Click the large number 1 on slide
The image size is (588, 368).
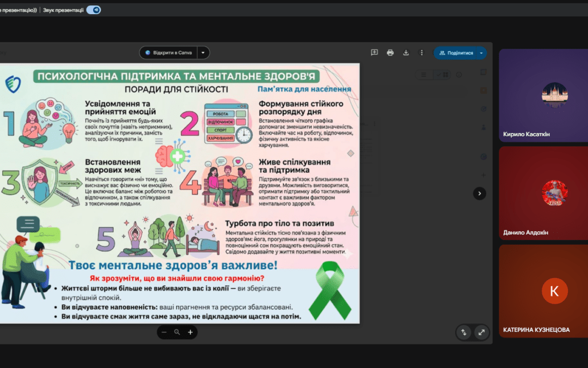[8, 123]
